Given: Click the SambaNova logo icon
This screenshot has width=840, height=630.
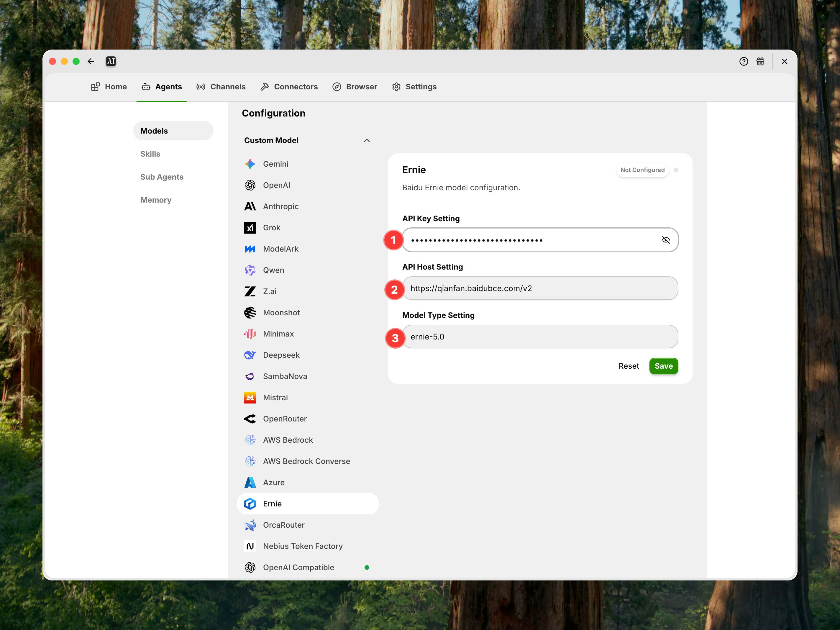Looking at the screenshot, I should 250,377.
